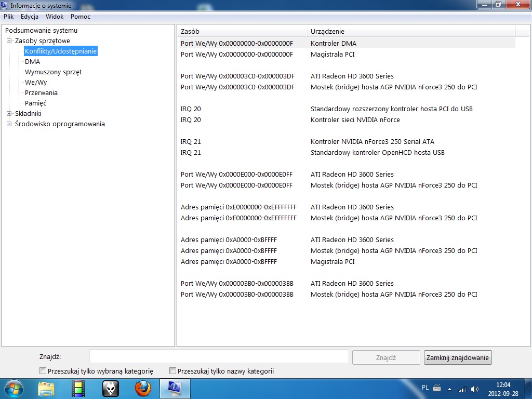Click the window title bar app icon
This screenshot has width=532, height=399.
tap(4, 5)
